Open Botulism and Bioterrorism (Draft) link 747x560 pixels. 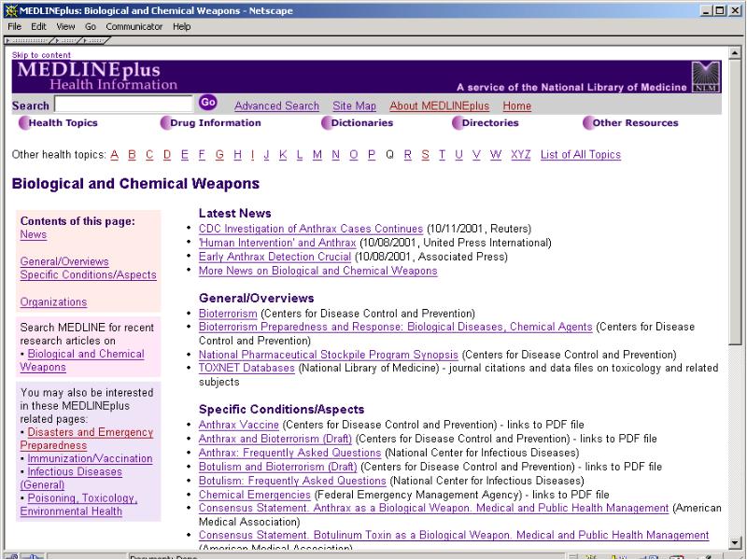(x=277, y=467)
